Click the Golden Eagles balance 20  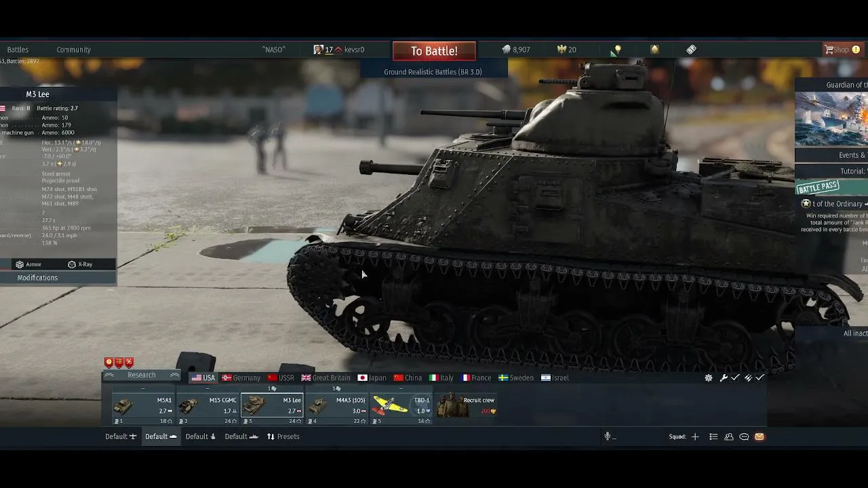coord(566,49)
